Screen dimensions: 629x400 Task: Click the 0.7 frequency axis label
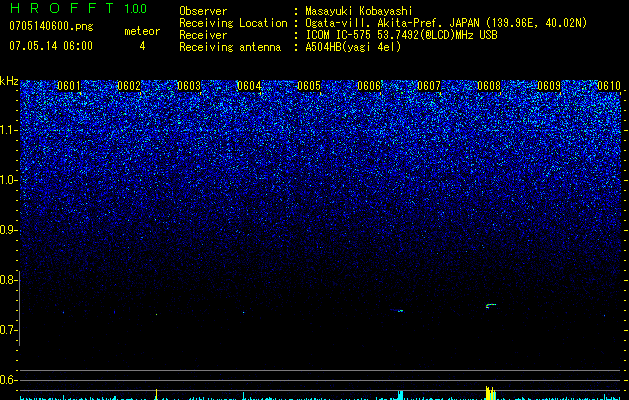pyautogui.click(x=9, y=330)
